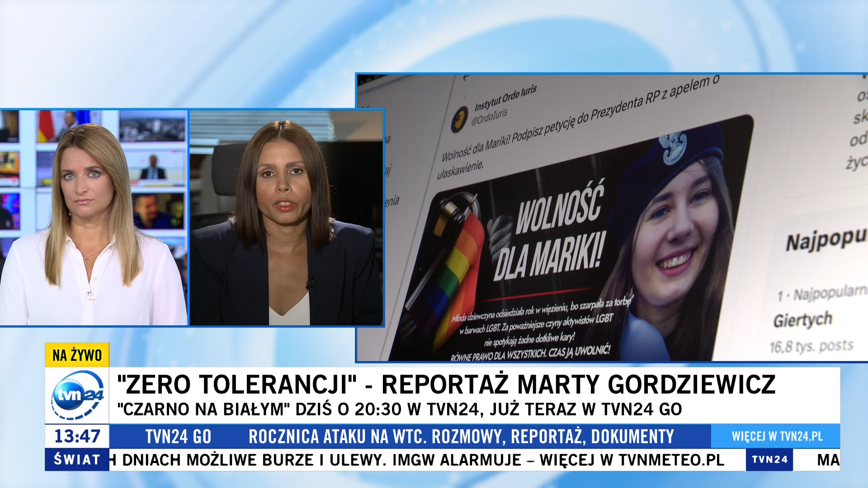Viewport: 868px width, 488px height.
Task: Click the "CZARNO NA BIAŁYM" subtitle line
Action: pos(399,409)
